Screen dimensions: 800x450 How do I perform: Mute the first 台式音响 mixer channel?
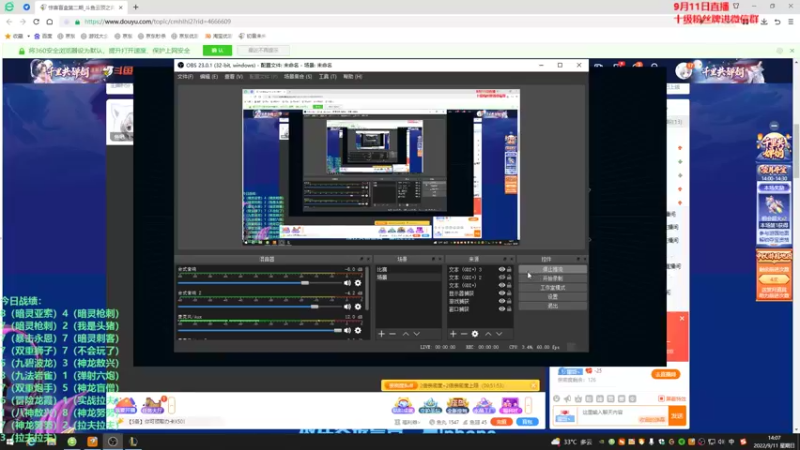pyautogui.click(x=347, y=283)
